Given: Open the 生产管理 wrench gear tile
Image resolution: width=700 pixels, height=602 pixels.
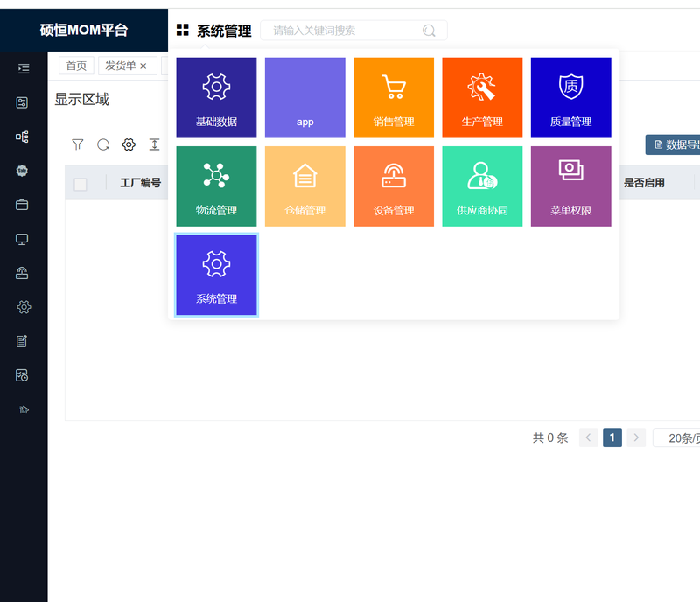Looking at the screenshot, I should [x=482, y=97].
